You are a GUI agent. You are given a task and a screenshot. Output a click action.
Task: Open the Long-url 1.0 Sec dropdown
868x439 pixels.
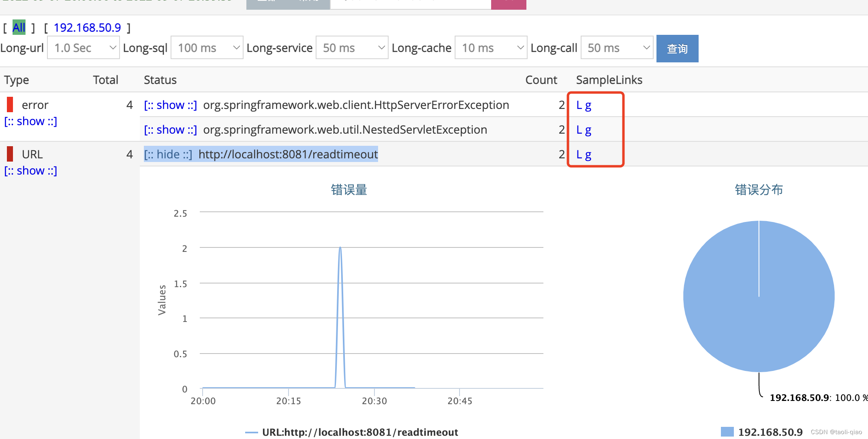(x=83, y=48)
